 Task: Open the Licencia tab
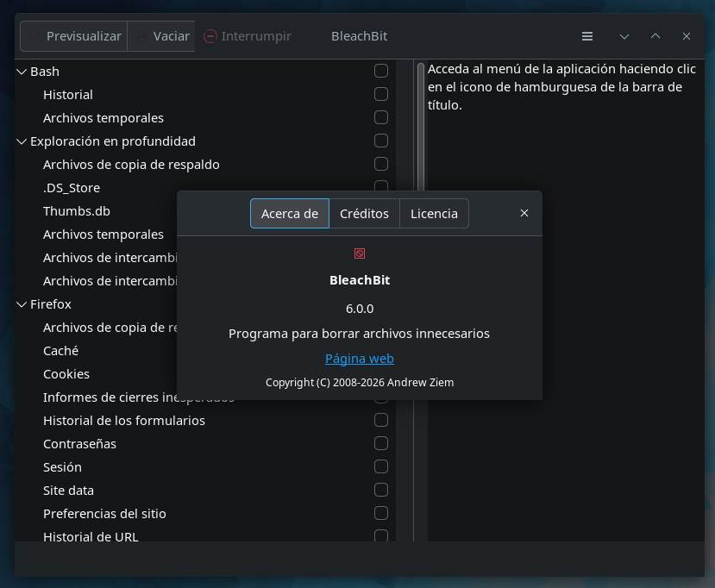pos(434,213)
